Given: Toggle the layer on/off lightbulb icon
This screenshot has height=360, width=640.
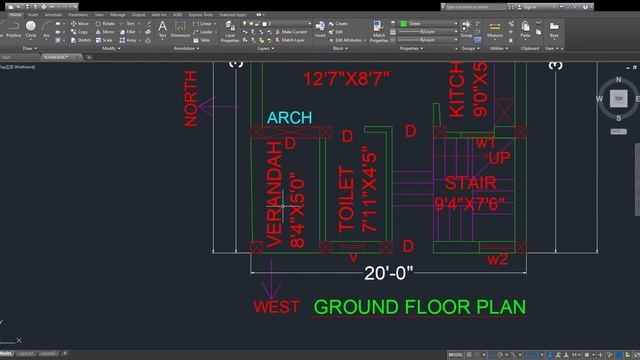Looking at the screenshot, I should (x=244, y=24).
